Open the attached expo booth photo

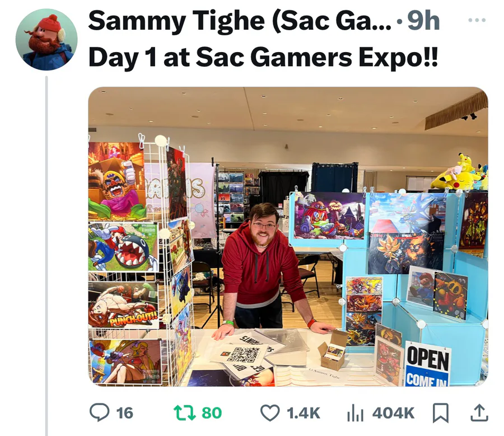point(288,237)
